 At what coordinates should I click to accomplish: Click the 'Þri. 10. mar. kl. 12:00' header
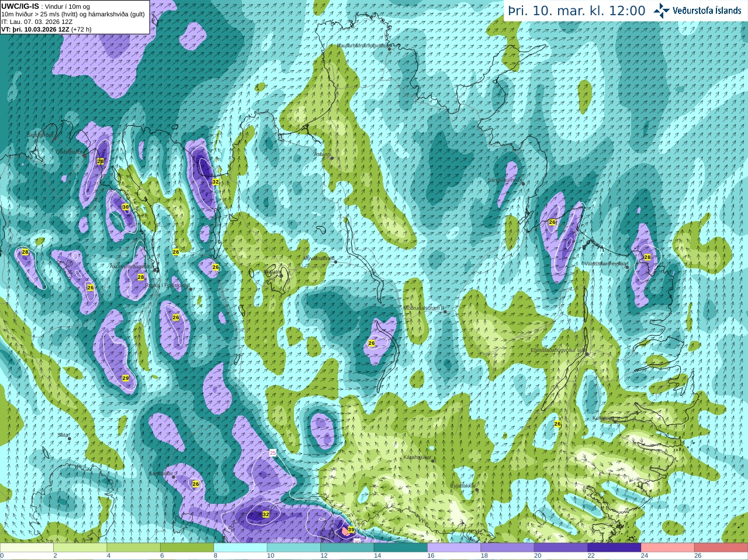click(x=576, y=11)
